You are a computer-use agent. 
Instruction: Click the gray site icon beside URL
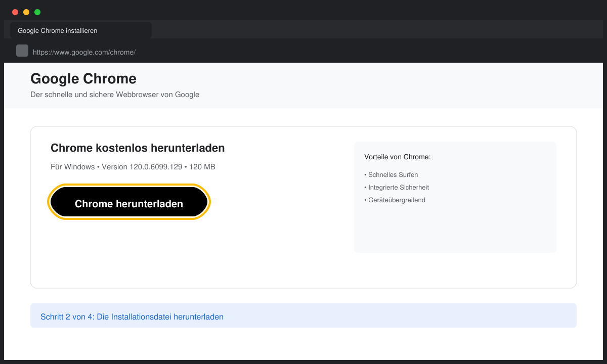(22, 51)
